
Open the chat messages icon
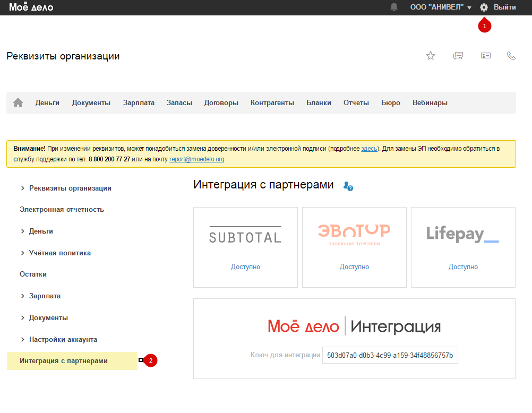pos(458,55)
